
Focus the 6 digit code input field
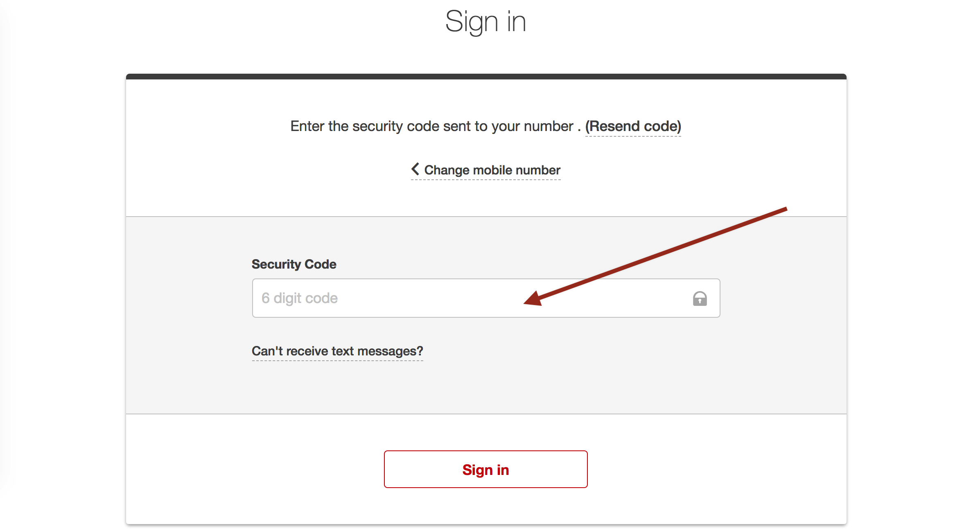click(486, 298)
